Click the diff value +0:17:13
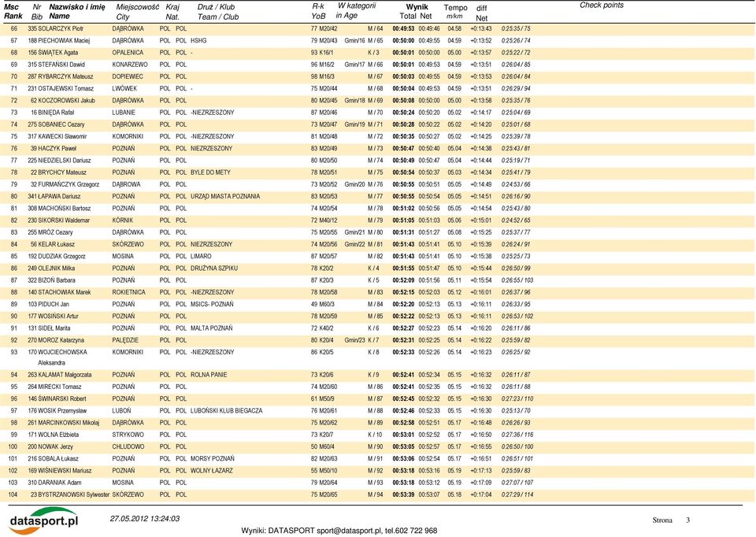Screen dimensions: 756x537 pos(480,471)
